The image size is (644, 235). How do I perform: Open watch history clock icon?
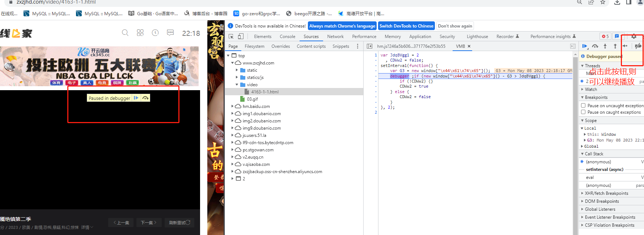tap(155, 33)
